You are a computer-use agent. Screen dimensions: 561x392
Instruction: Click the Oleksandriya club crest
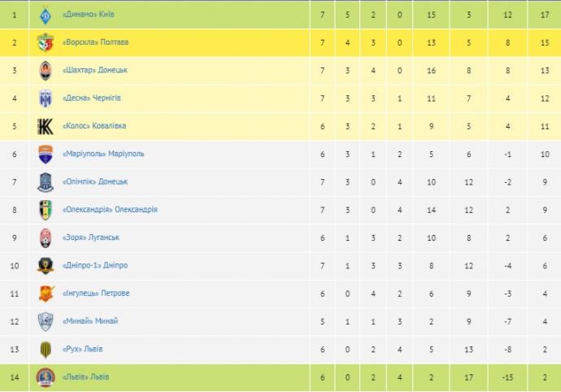click(46, 210)
